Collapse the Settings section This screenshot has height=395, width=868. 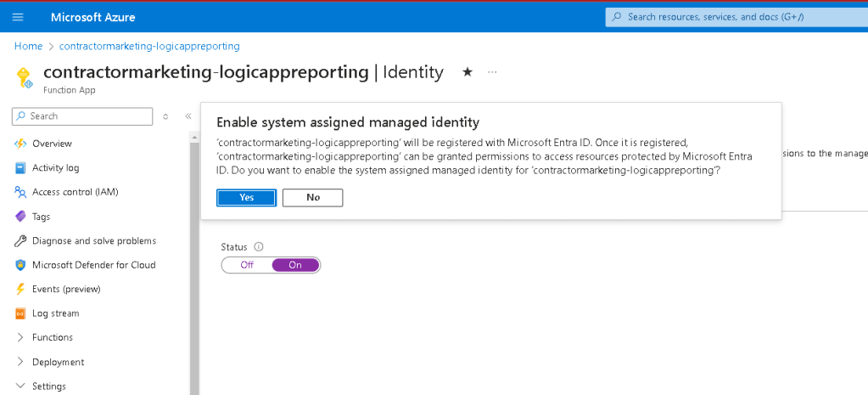(x=20, y=387)
